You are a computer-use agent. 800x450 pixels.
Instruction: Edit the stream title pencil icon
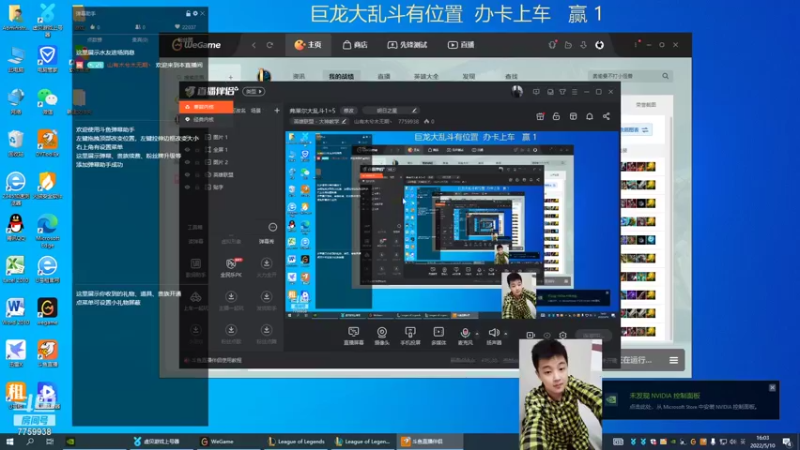tap(414, 110)
